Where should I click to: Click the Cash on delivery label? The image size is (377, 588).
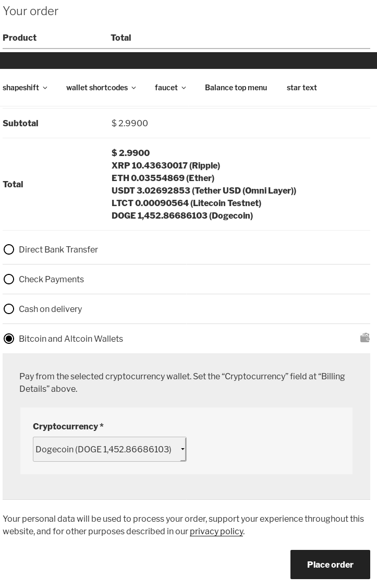50,309
